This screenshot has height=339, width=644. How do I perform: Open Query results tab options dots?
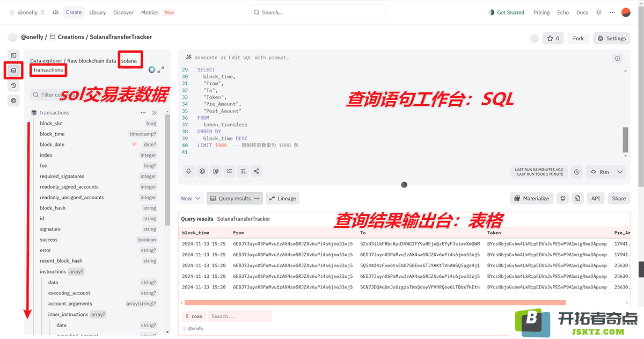257,198
